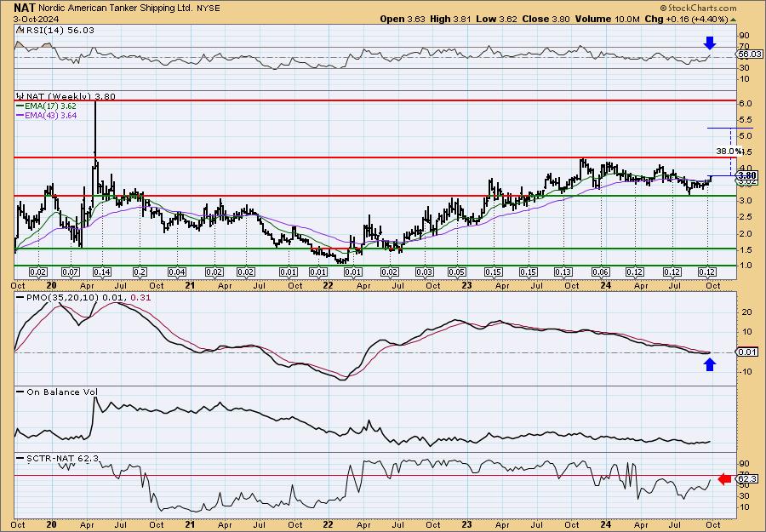Click the RSI(14) 56.03 indicator label
Screen dimensions: 766x532
(x=59, y=31)
